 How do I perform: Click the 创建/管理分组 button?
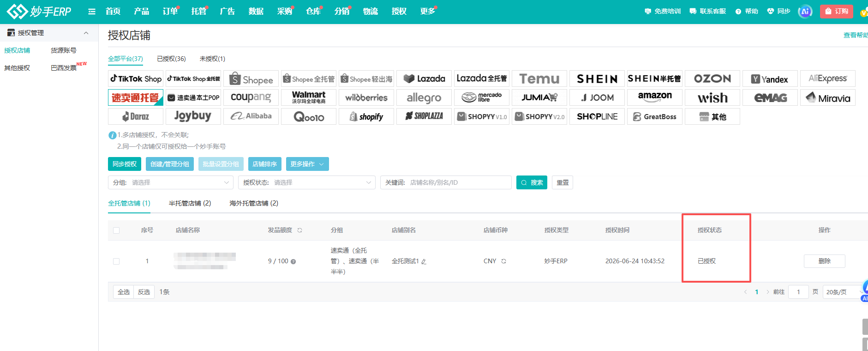coord(170,164)
